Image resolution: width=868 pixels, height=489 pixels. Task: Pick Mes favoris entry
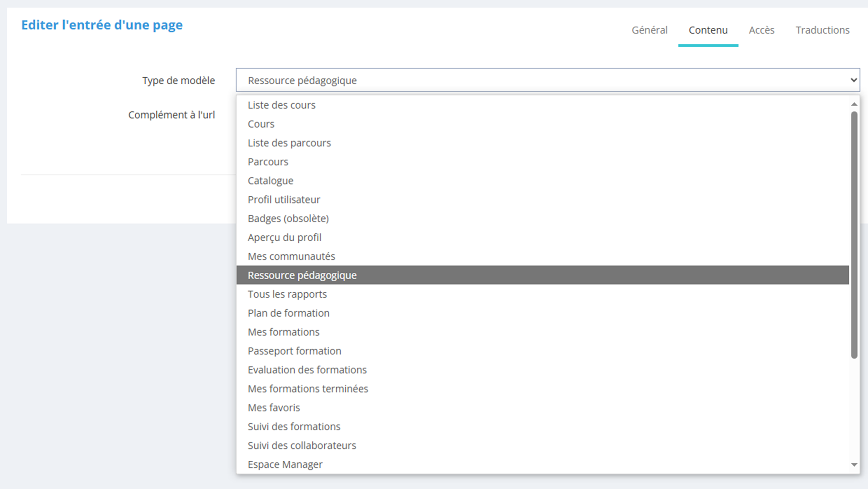pyautogui.click(x=274, y=407)
